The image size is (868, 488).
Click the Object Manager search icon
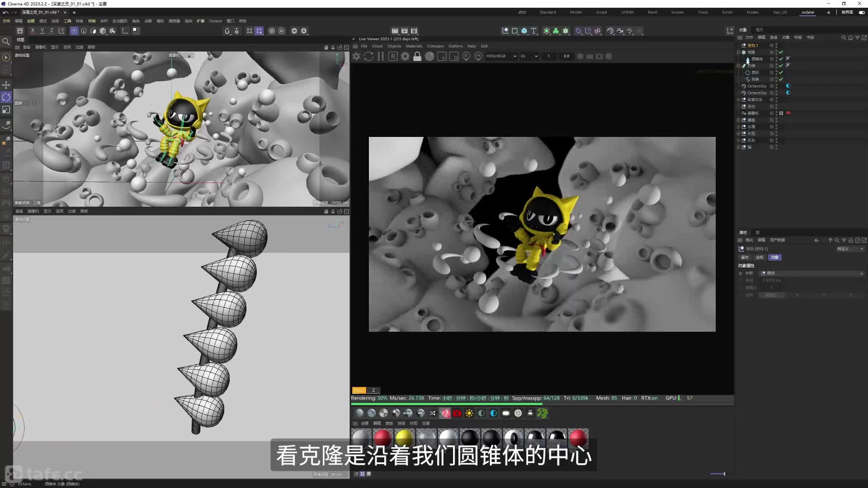(844, 38)
